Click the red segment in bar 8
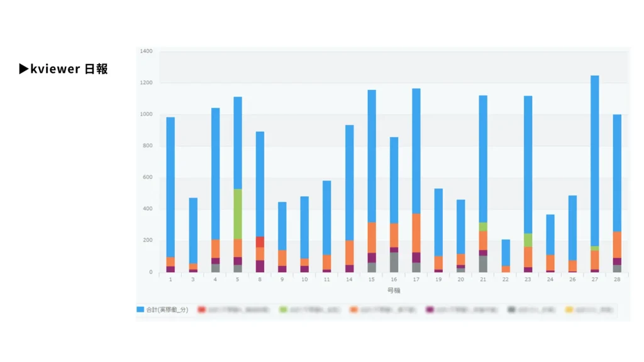Screen dimensions: 644x362 [260, 242]
